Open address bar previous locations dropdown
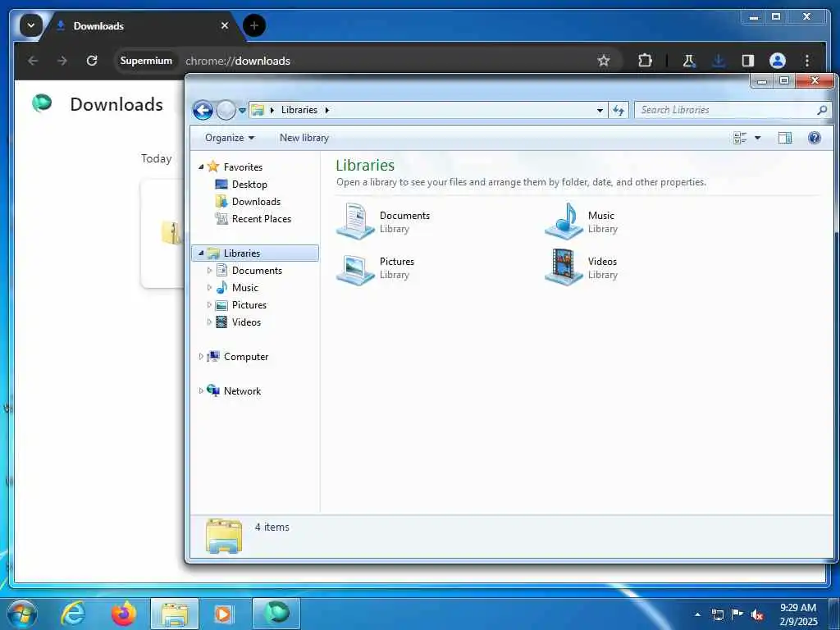The height and width of the screenshot is (630, 840). (600, 111)
